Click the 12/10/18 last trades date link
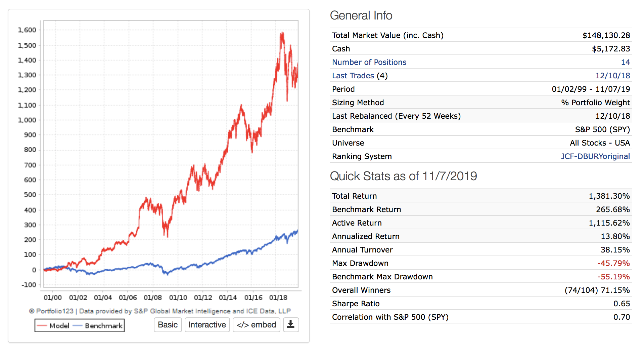Image resolution: width=644 pixels, height=351 pixels. (612, 76)
